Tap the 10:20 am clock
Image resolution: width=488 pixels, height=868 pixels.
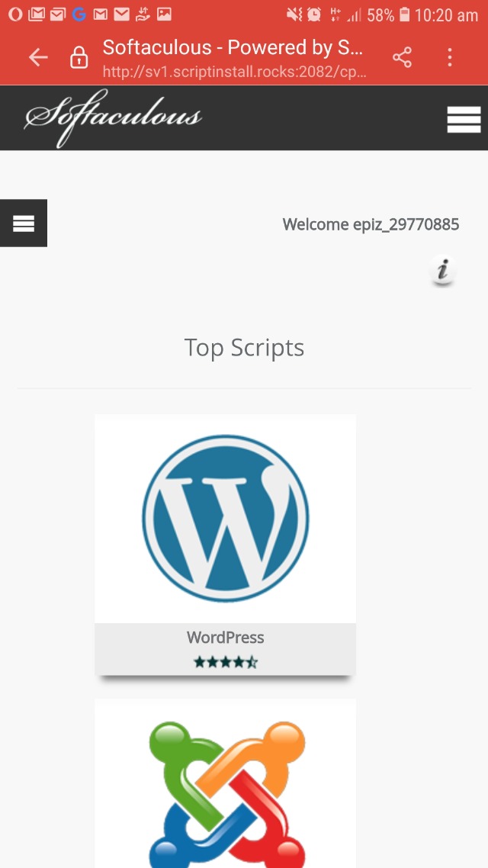coord(446,15)
